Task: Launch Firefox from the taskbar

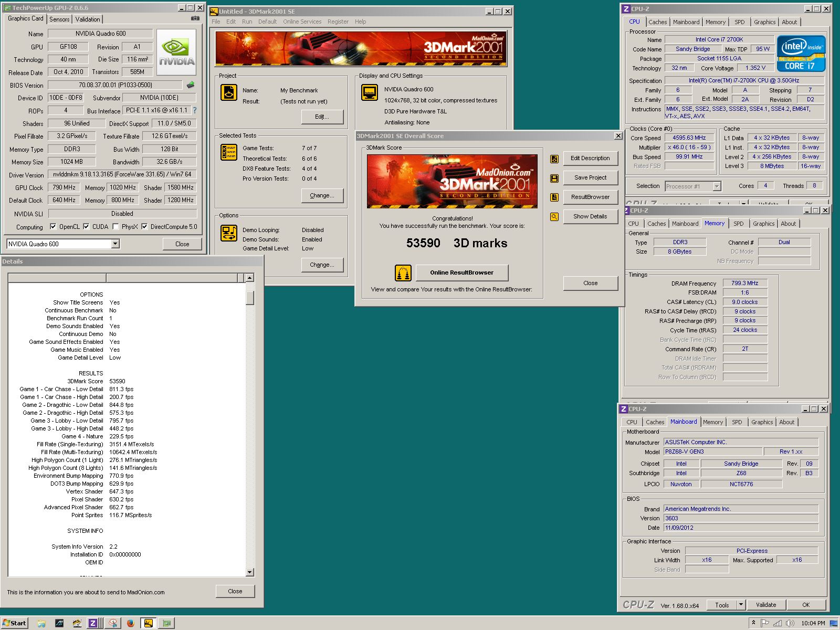Action: pyautogui.click(x=131, y=623)
